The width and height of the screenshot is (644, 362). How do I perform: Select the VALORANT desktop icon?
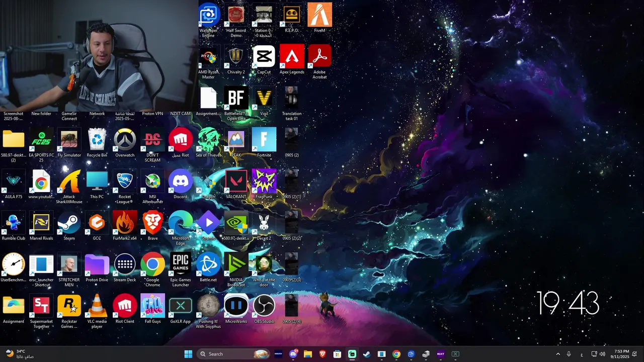click(x=236, y=182)
